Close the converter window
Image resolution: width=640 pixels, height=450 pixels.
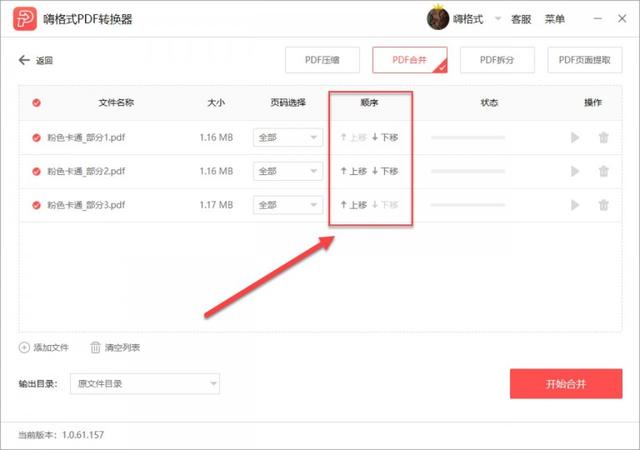(622, 18)
